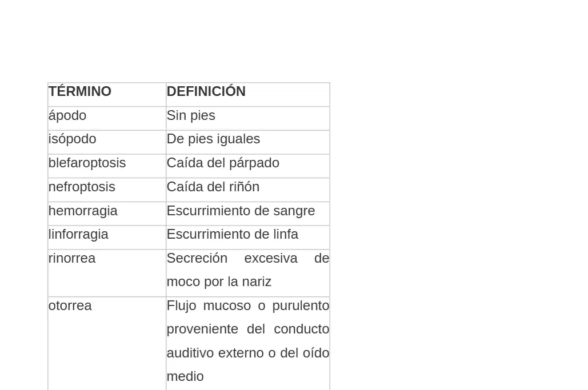Select the term rinorrea

pos(72,258)
